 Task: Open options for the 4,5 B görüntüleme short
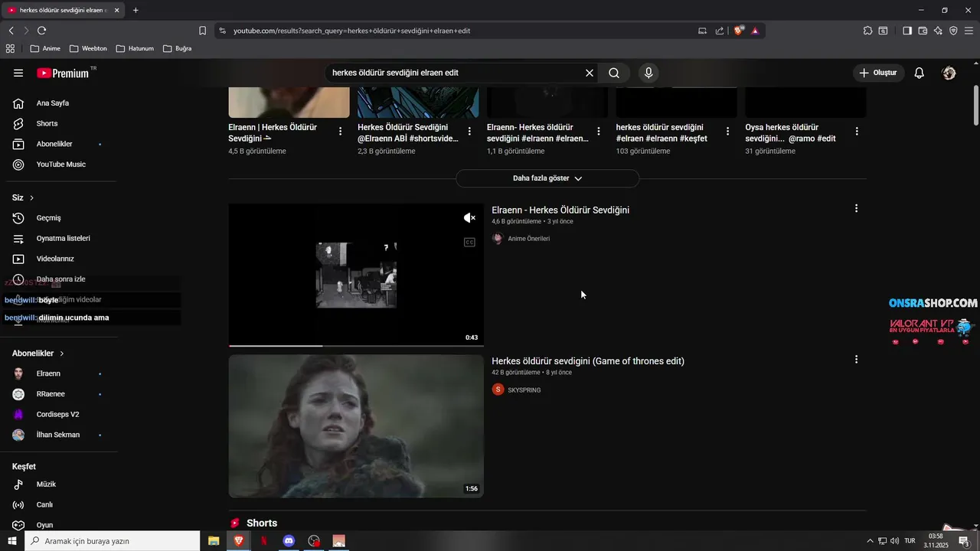[x=340, y=131]
